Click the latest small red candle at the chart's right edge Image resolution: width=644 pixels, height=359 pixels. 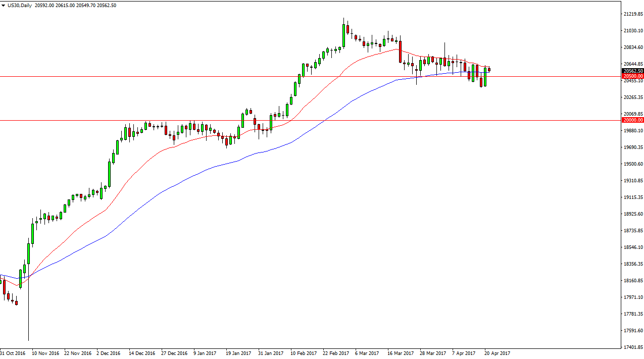[489, 70]
